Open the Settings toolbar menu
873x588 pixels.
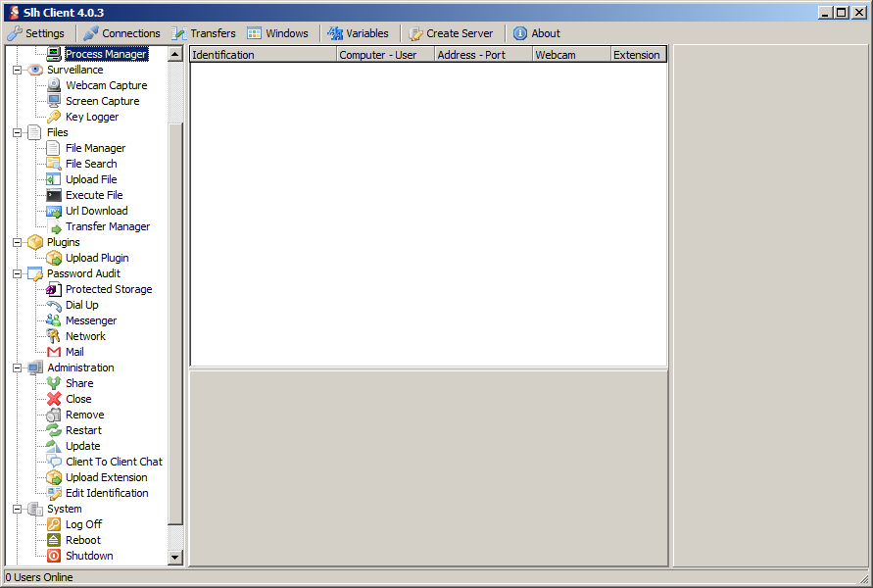(x=36, y=33)
